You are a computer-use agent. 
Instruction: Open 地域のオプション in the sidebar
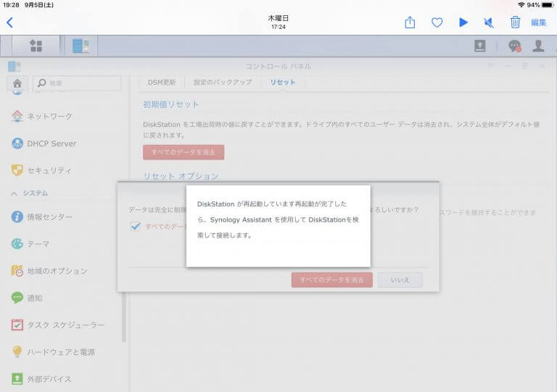[x=50, y=271]
